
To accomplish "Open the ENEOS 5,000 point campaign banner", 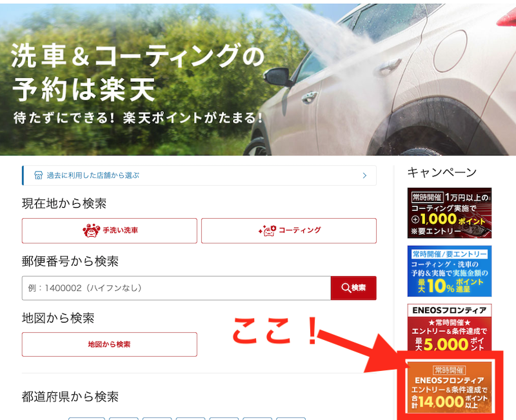I will (449, 328).
